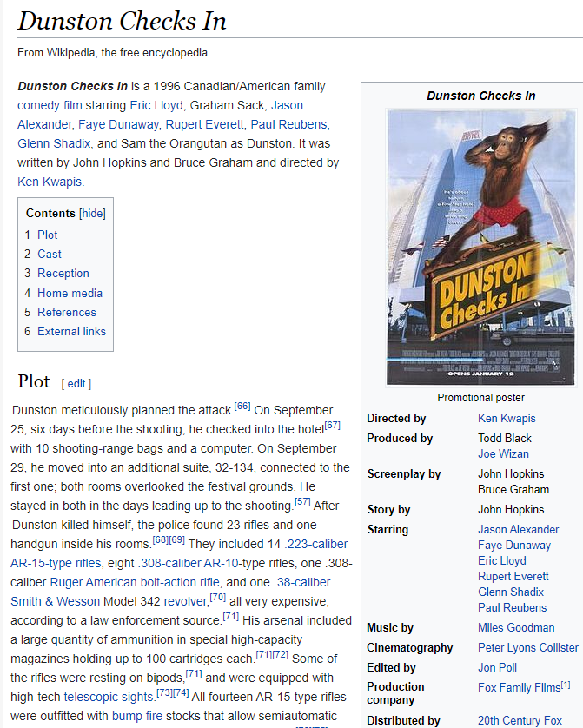Open Jon Poll link
The image size is (583, 728).
click(498, 668)
